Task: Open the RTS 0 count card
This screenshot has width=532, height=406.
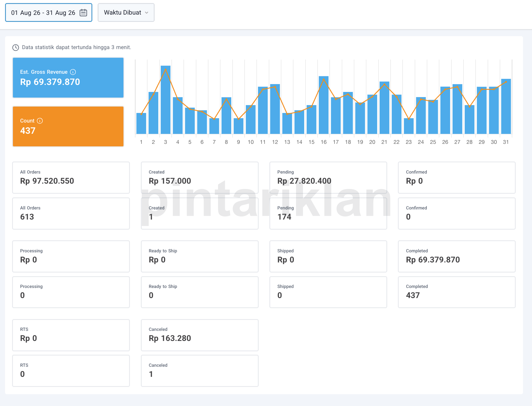Action: pyautogui.click(x=71, y=371)
